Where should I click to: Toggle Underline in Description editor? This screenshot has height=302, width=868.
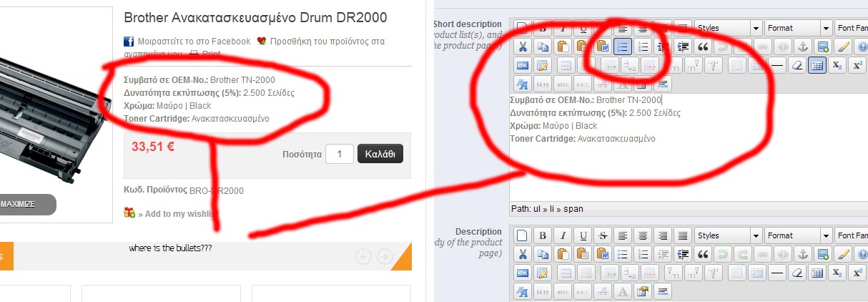583,235
